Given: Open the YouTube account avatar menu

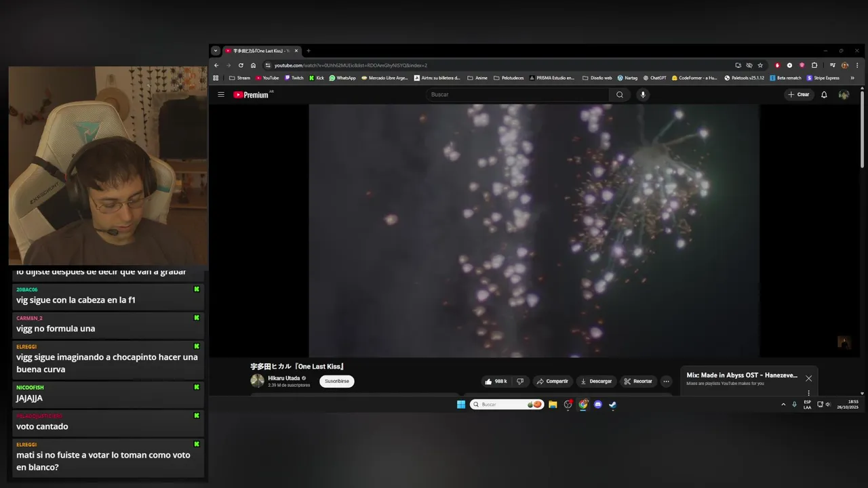Looking at the screenshot, I should (x=844, y=95).
